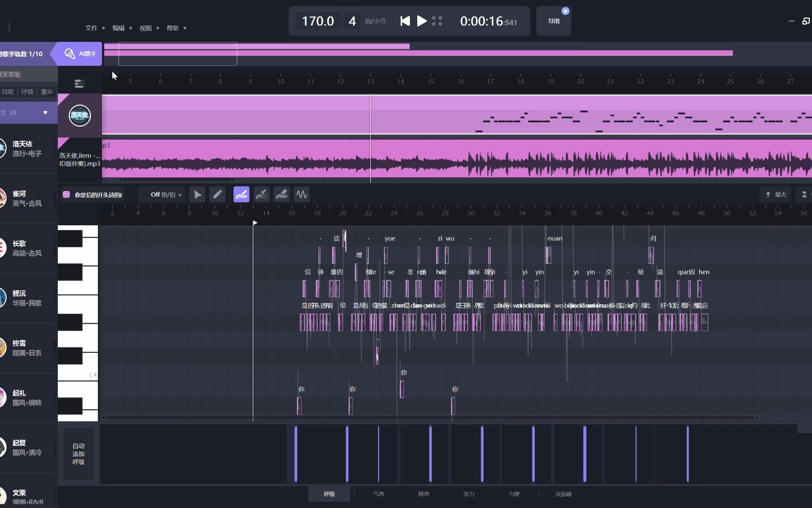Expand the singer count dropdown showing 18

click(45, 112)
